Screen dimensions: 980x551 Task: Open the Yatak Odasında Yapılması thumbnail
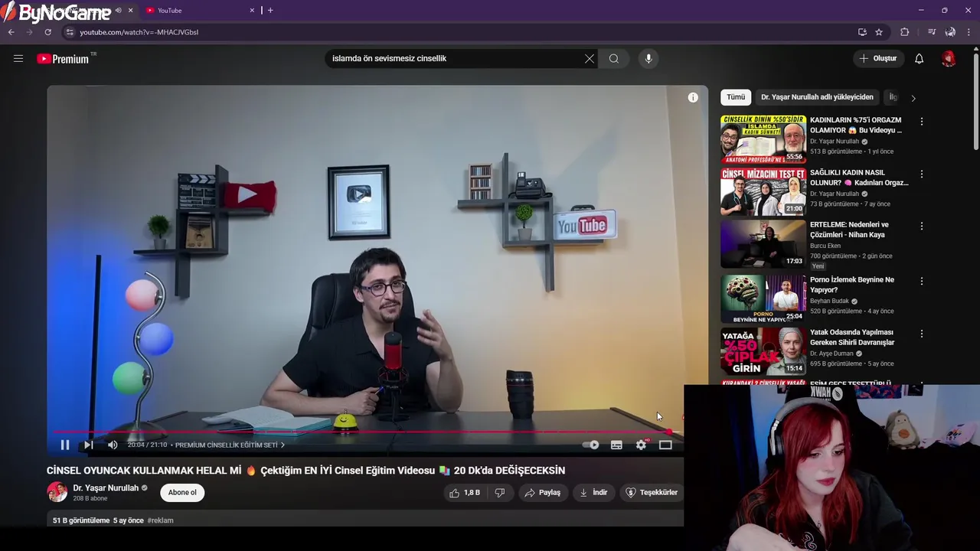pos(763,351)
